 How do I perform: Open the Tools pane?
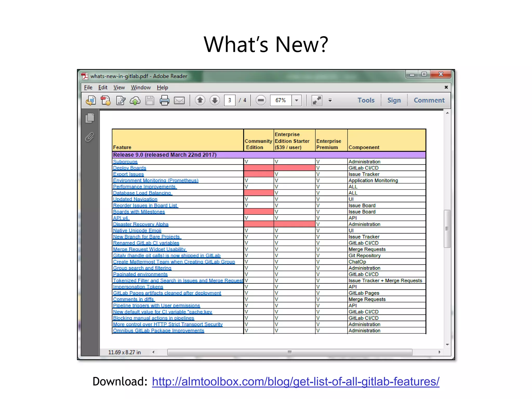366,100
